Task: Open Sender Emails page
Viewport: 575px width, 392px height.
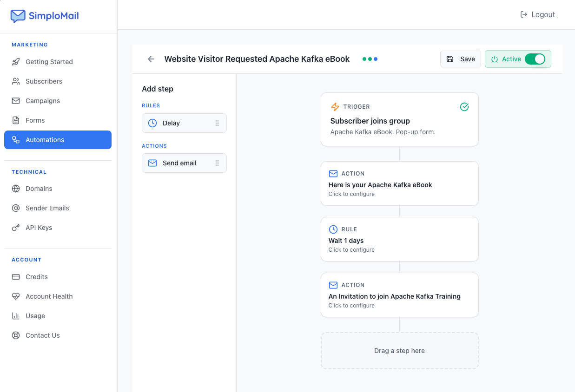Action: click(x=58, y=208)
